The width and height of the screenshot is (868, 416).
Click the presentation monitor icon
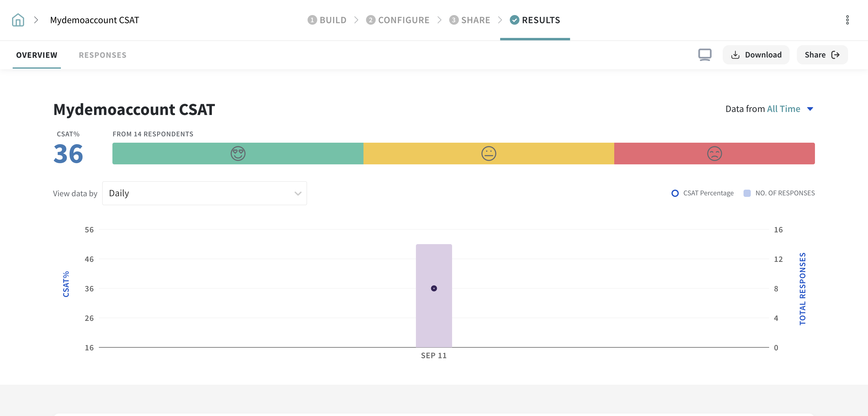click(x=705, y=54)
